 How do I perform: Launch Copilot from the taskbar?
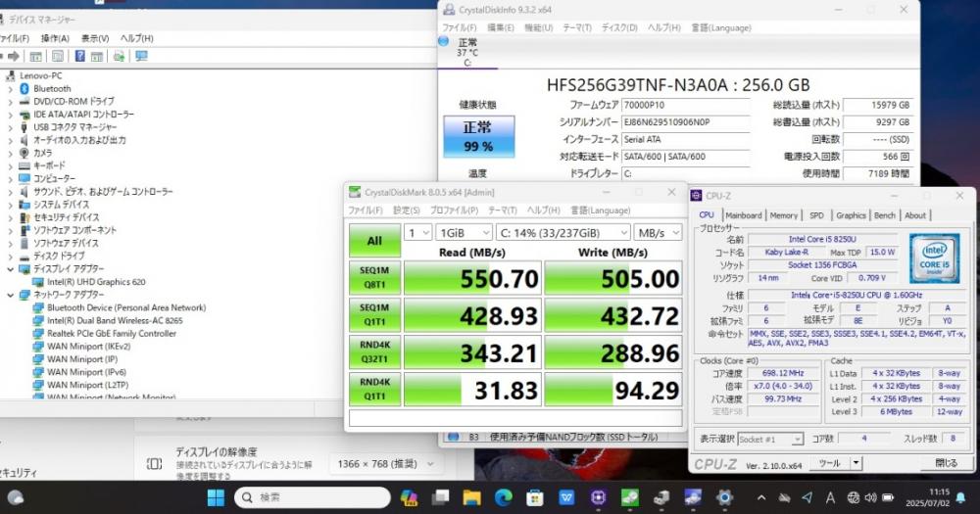(410, 497)
